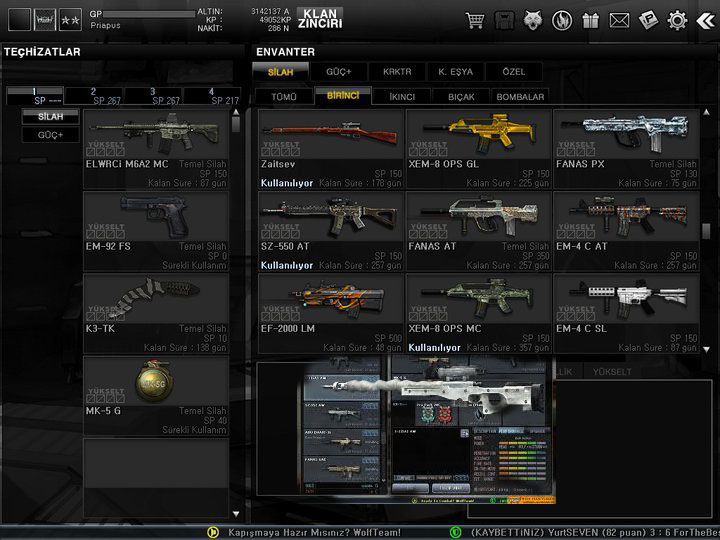Click the two-star rank badge

pyautogui.click(x=70, y=20)
